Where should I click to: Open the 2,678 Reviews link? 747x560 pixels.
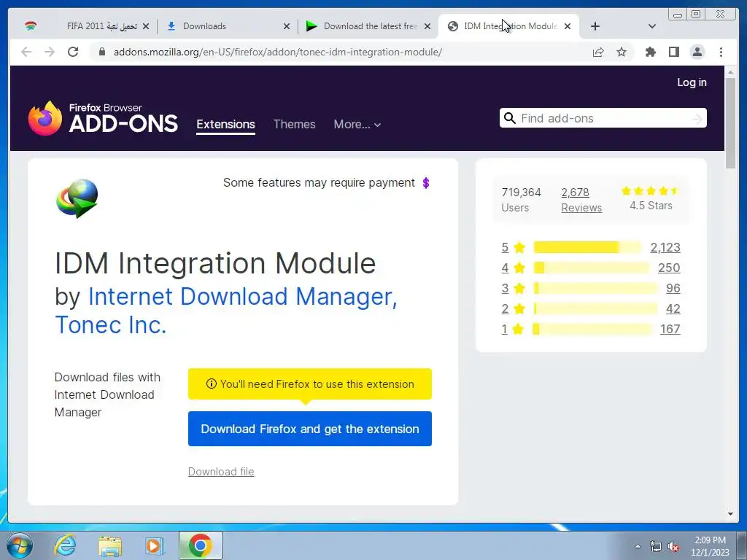pyautogui.click(x=581, y=200)
